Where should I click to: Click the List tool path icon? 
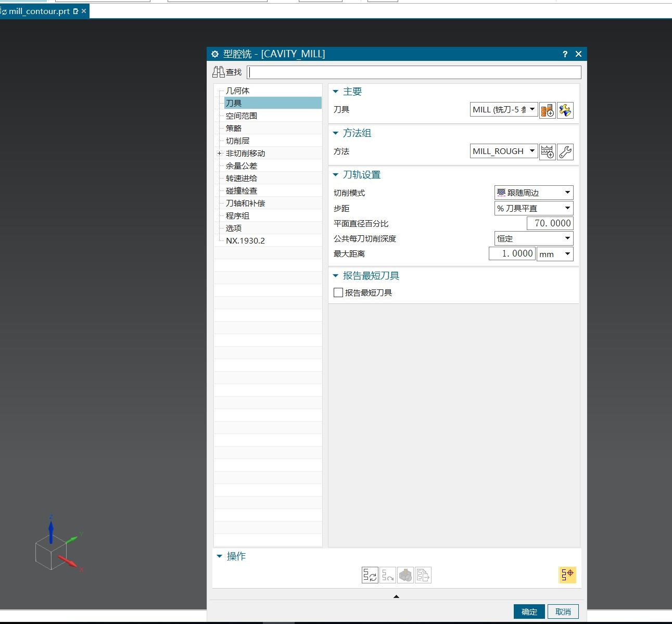click(423, 575)
